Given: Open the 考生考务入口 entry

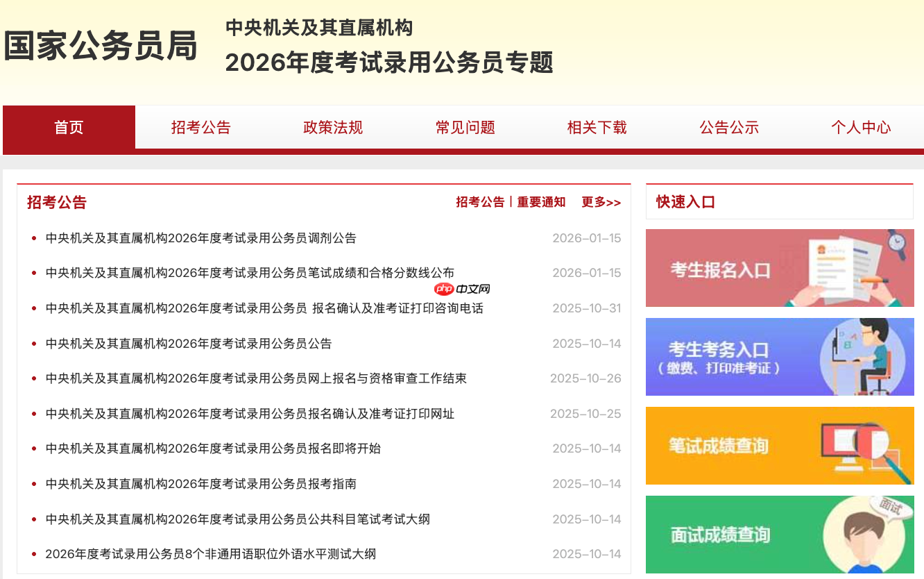Looking at the screenshot, I should [x=780, y=357].
